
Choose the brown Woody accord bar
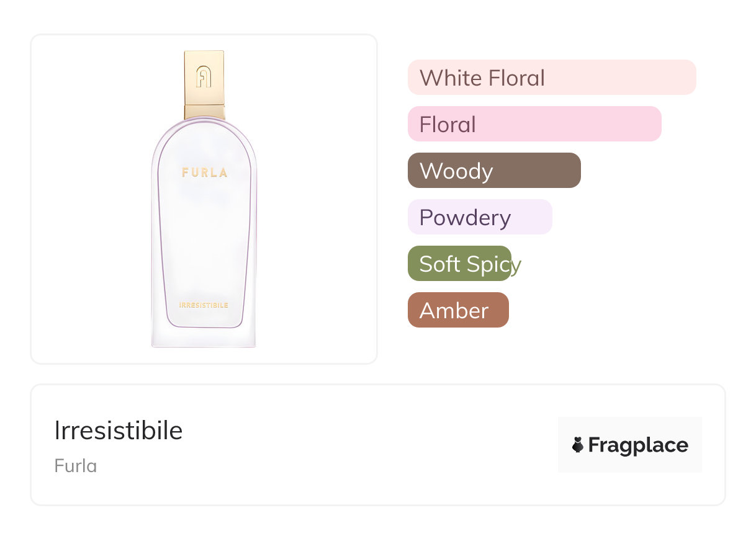pyautogui.click(x=493, y=171)
